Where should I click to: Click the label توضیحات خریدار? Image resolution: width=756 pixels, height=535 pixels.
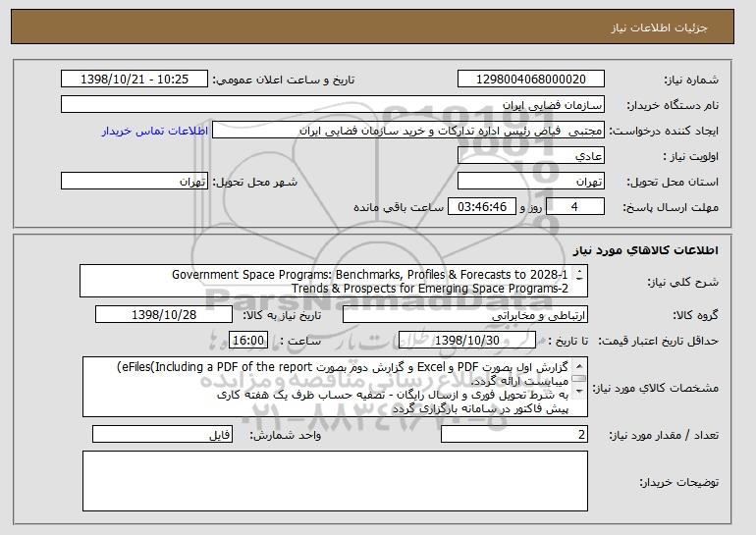tap(678, 482)
